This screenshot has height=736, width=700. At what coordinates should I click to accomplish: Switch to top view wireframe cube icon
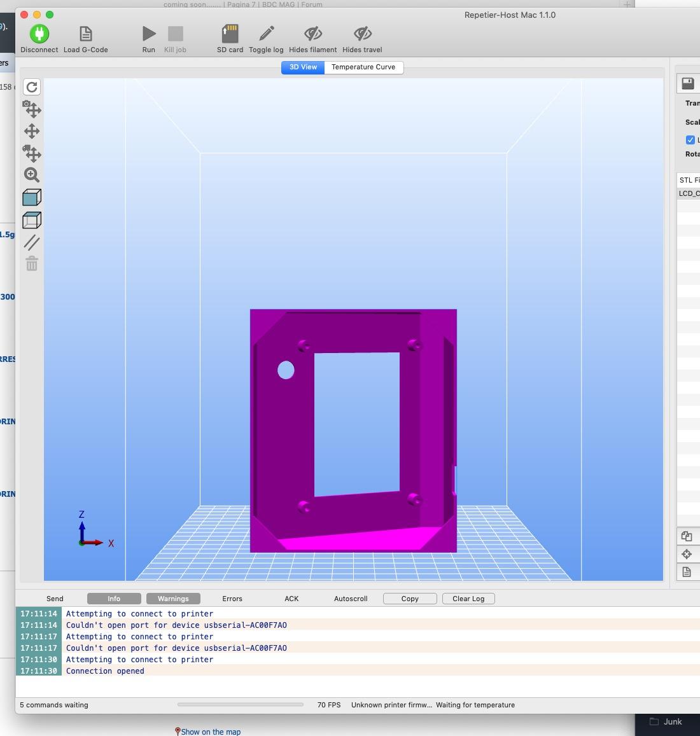click(32, 220)
